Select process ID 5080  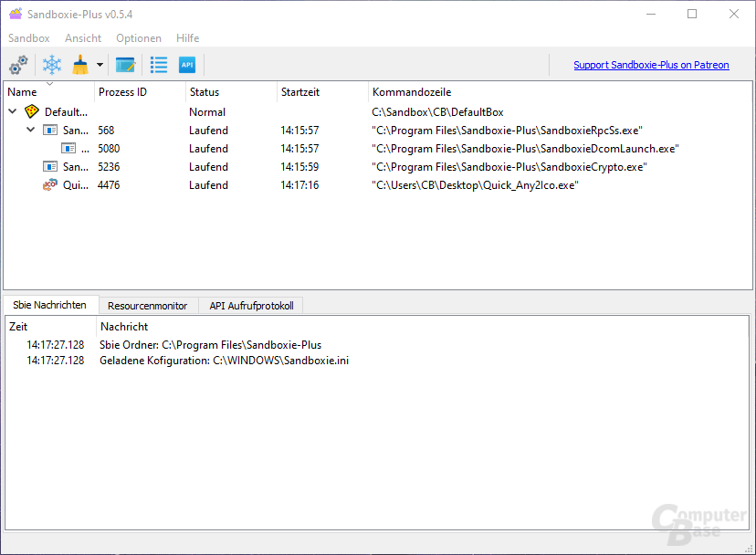109,149
